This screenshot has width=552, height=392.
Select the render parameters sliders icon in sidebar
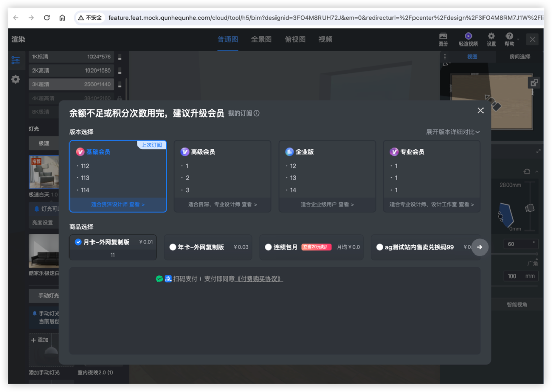[16, 60]
